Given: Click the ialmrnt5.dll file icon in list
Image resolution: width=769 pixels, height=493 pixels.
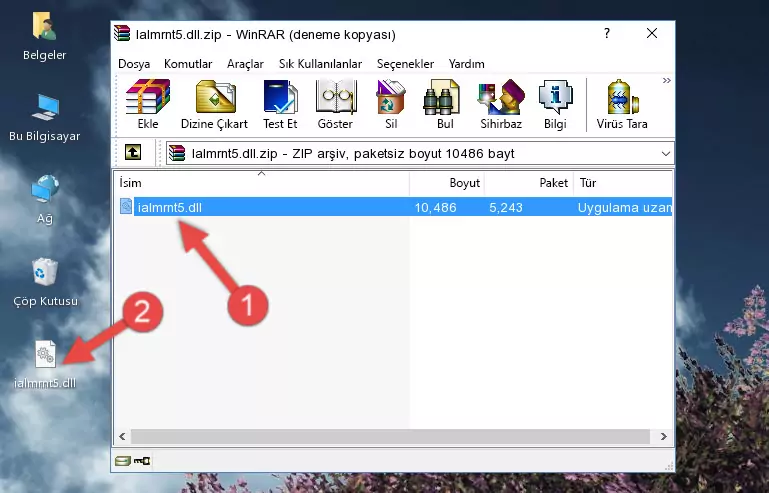Looking at the screenshot, I should point(126,207).
